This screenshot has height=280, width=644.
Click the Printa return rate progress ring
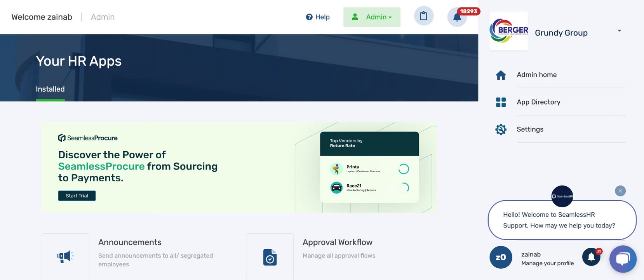[404, 169]
